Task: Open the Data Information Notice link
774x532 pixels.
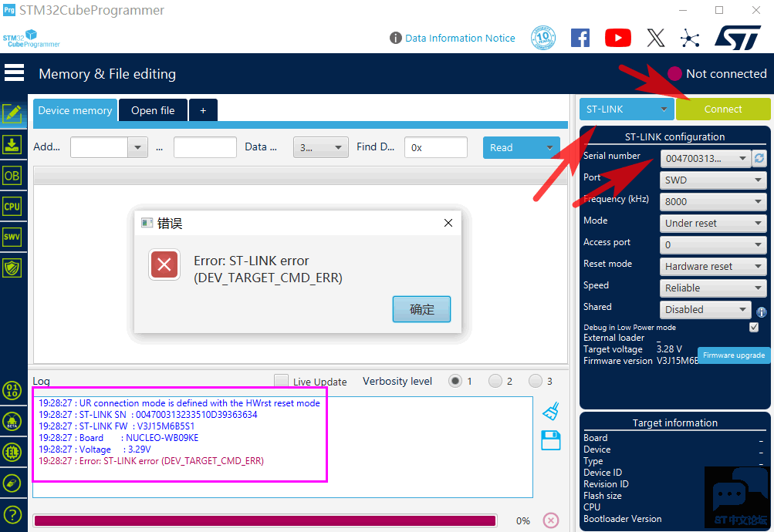Action: tap(460, 38)
